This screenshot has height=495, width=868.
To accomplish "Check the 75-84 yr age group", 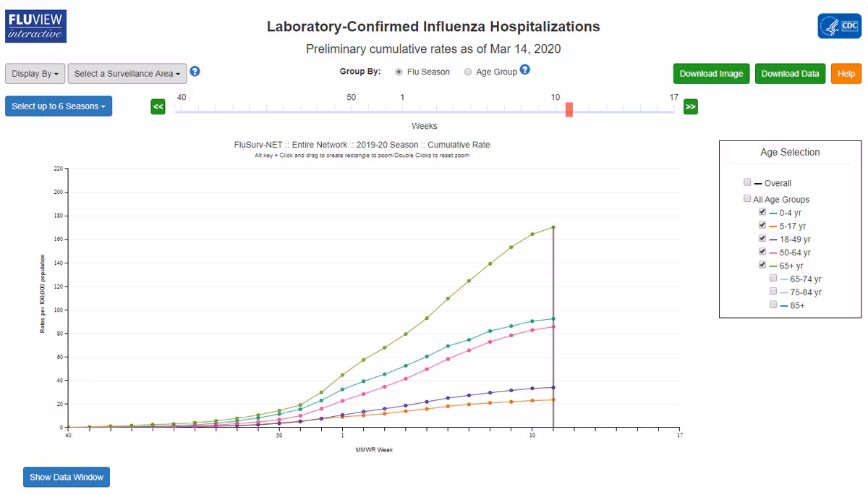I will (x=773, y=292).
